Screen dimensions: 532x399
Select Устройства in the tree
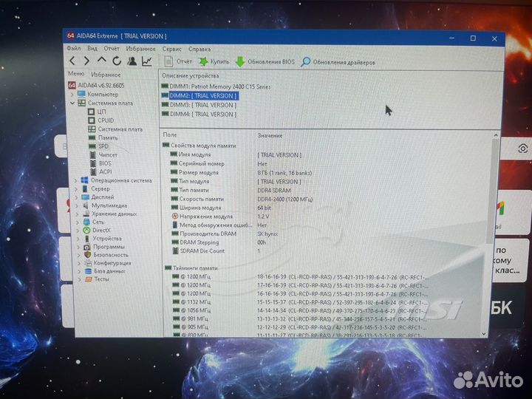103,239
